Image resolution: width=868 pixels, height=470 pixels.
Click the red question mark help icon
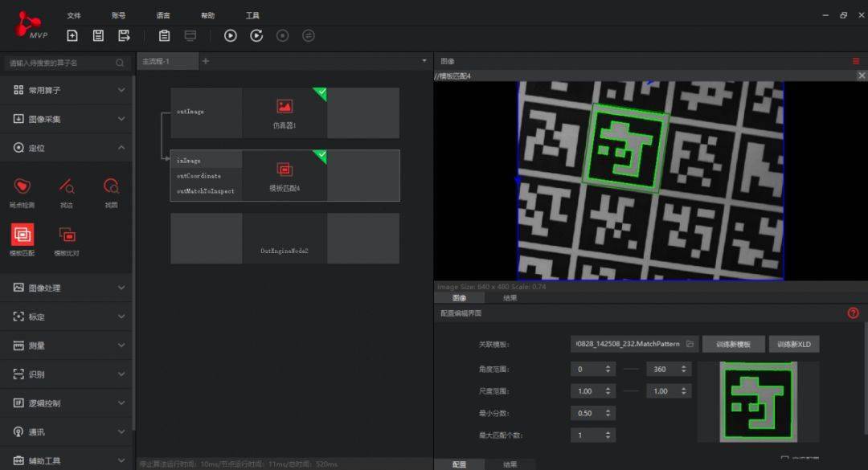853,313
